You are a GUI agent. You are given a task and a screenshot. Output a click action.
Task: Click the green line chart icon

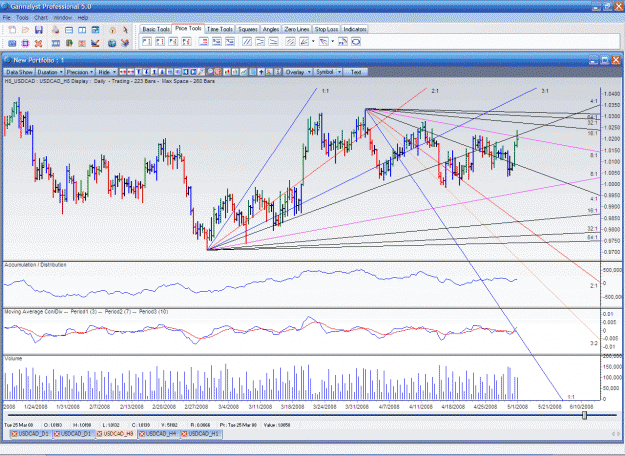click(243, 72)
